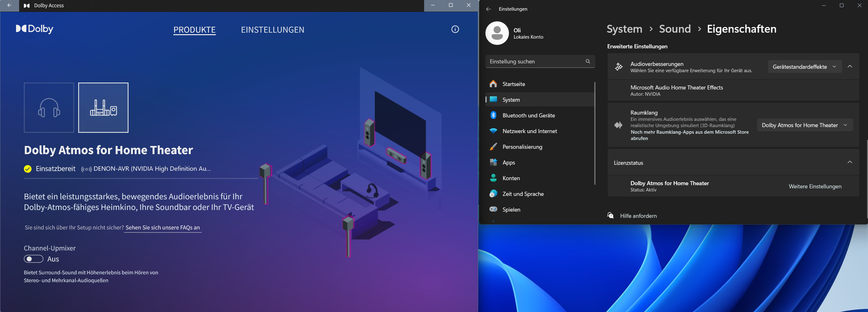Click the Konten person icon
This screenshot has width=868, height=312.
click(x=493, y=178)
